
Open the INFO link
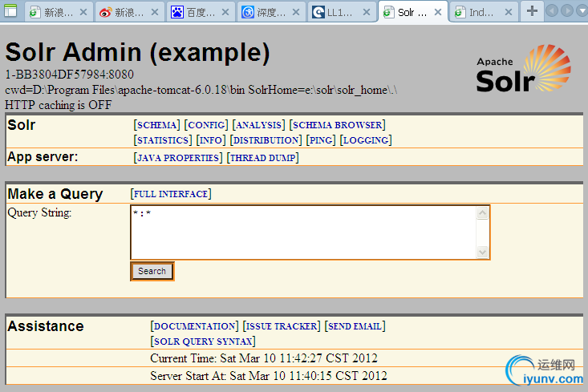(211, 140)
